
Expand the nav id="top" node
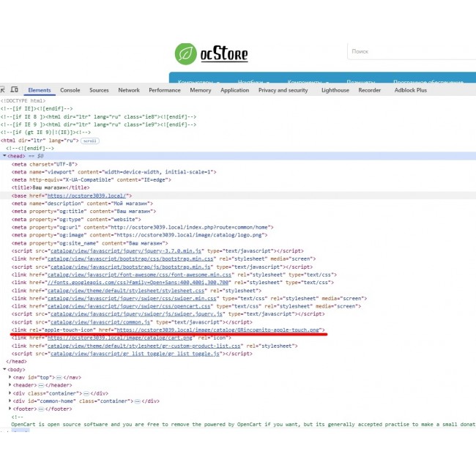(x=10, y=376)
